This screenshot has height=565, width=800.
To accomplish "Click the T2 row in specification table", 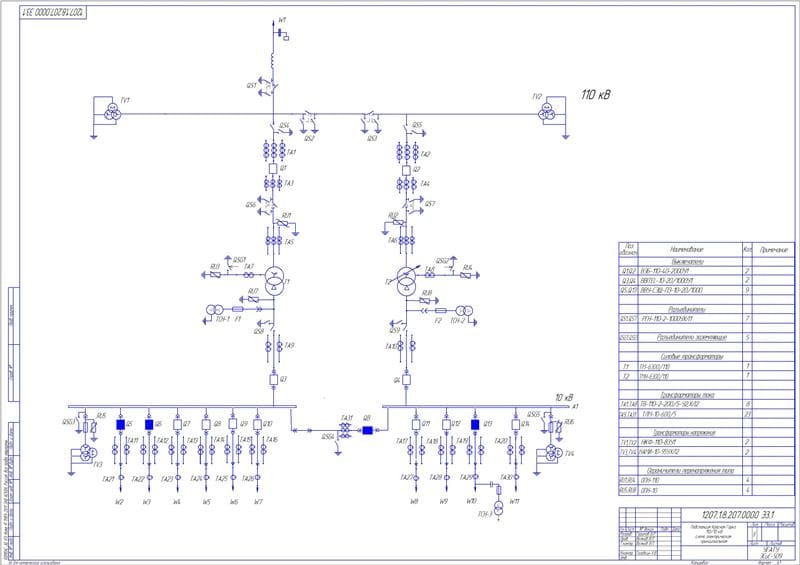I will click(707, 376).
